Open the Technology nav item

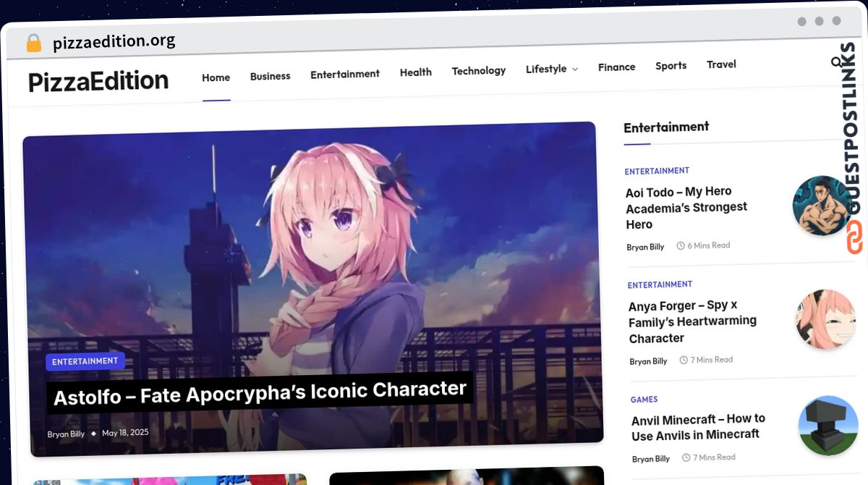point(479,70)
